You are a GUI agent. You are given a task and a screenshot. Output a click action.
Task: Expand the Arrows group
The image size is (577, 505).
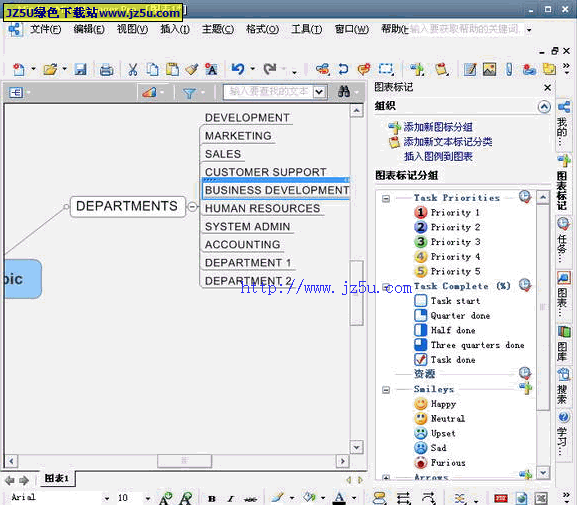[386, 478]
